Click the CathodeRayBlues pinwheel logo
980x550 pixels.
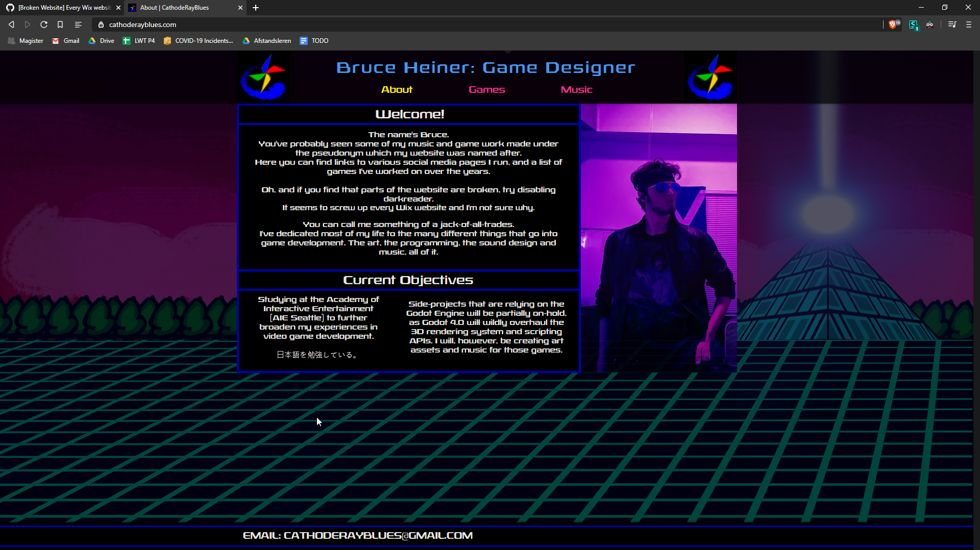(x=262, y=77)
